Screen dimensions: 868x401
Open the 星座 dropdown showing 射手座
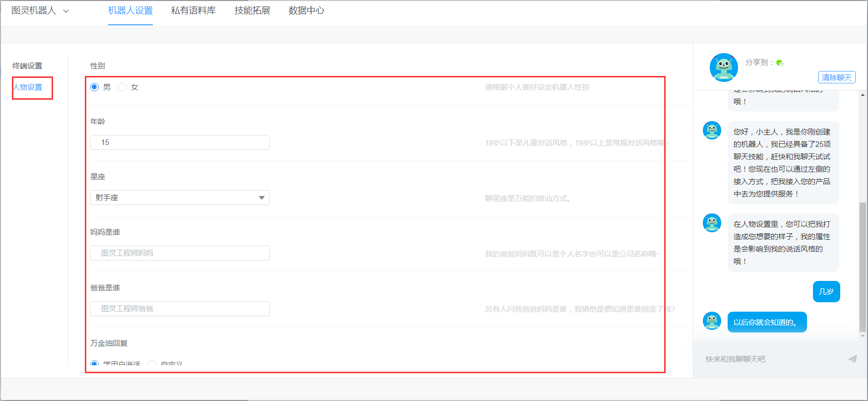pyautogui.click(x=180, y=198)
